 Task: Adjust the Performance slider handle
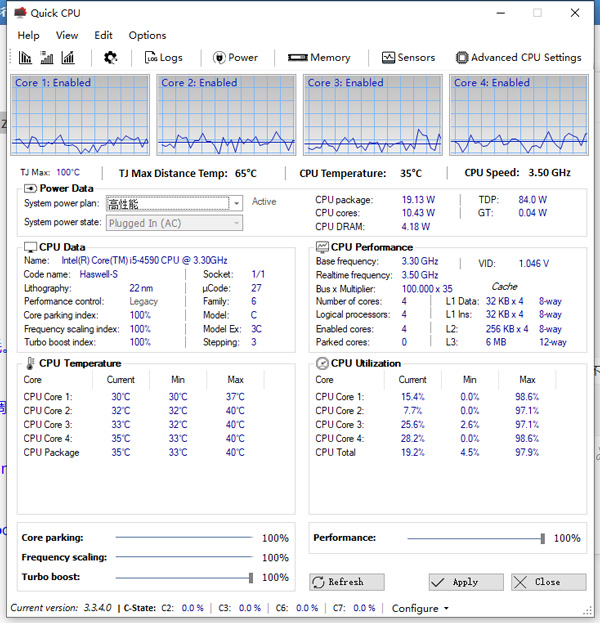coord(543,539)
